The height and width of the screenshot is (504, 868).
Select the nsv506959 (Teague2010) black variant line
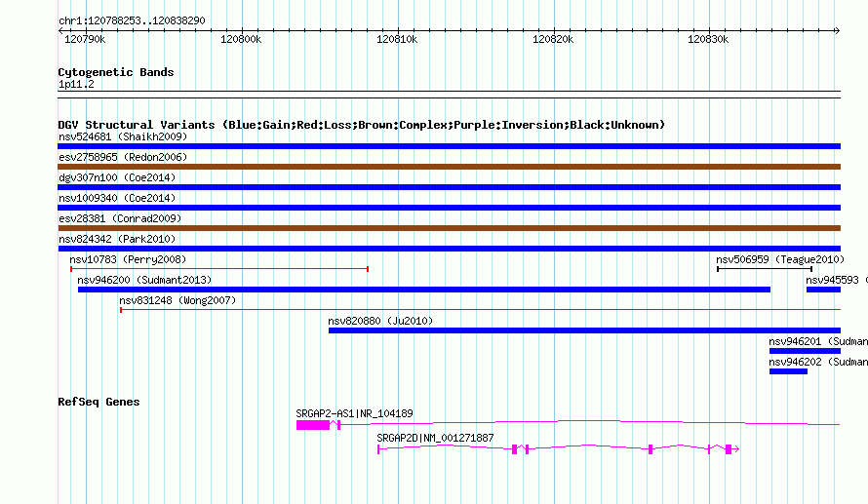coord(765,269)
